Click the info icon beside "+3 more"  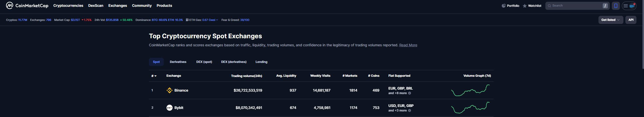410,110
